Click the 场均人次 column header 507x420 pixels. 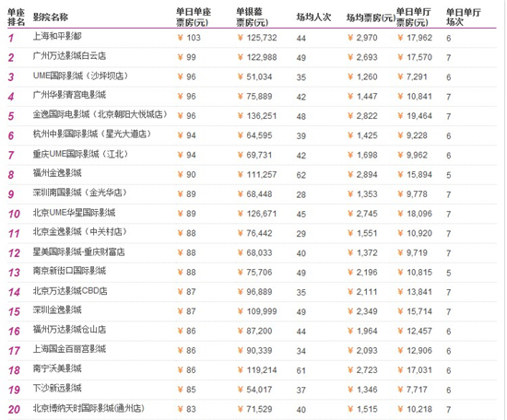click(313, 17)
